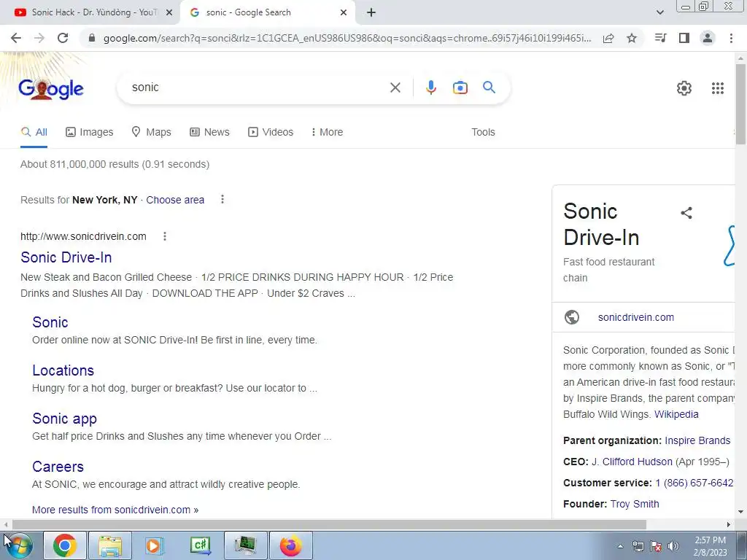Reload the current page

pos(63,38)
